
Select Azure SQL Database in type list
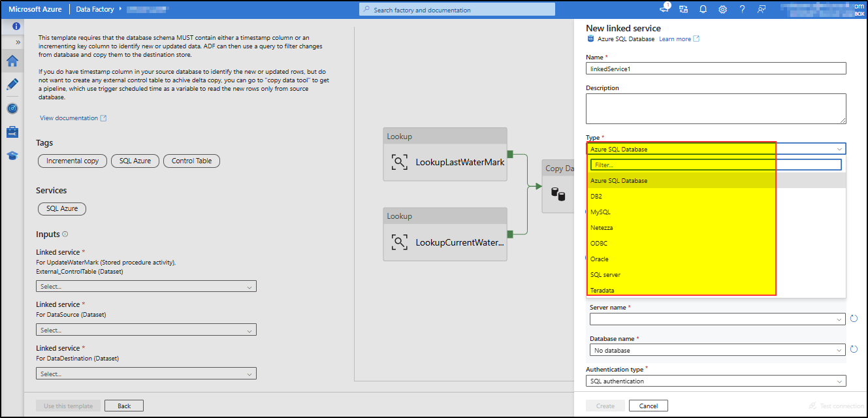[x=716, y=180]
